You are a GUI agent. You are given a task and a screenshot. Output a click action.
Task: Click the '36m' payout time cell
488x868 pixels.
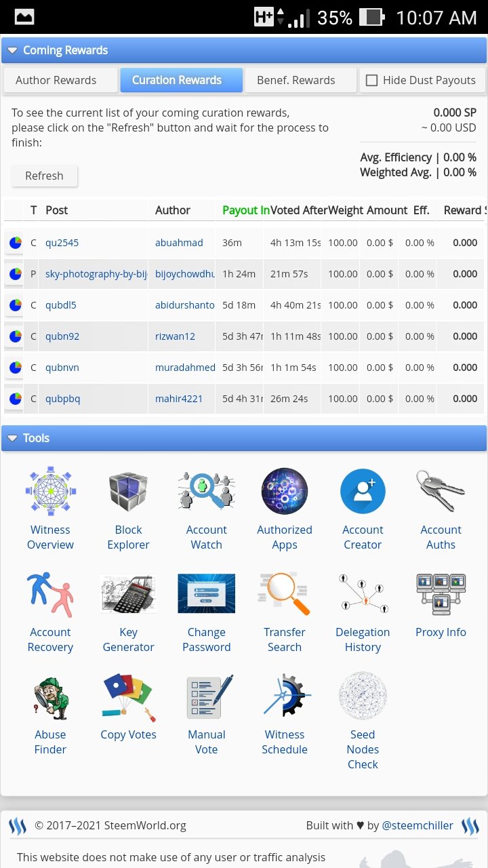(232, 243)
